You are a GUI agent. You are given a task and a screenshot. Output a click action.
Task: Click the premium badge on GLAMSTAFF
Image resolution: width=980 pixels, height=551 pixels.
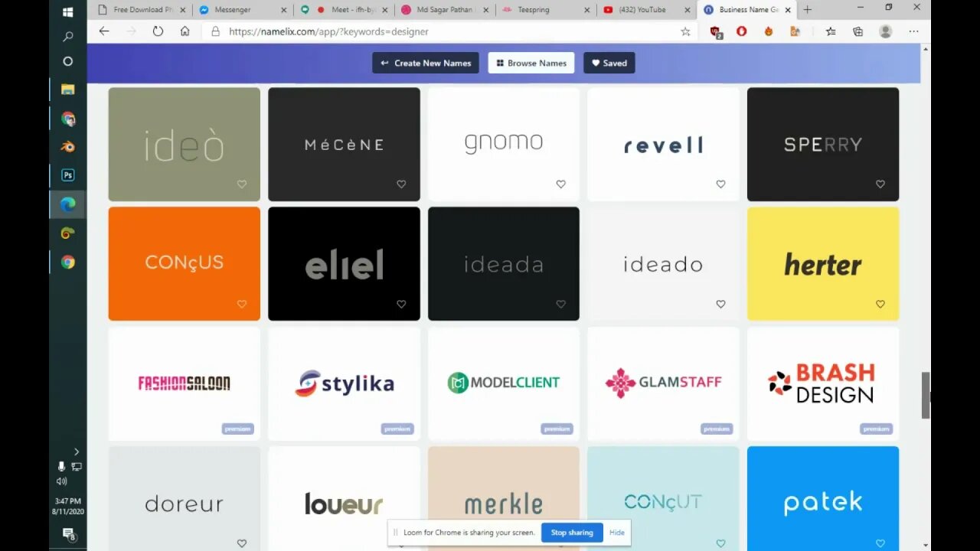(717, 429)
